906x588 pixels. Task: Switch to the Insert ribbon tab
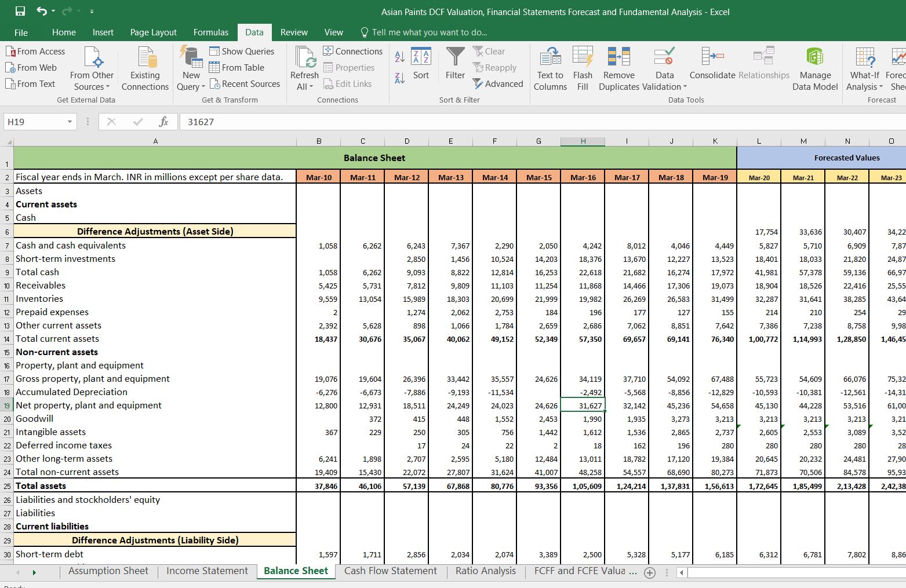[x=103, y=32]
